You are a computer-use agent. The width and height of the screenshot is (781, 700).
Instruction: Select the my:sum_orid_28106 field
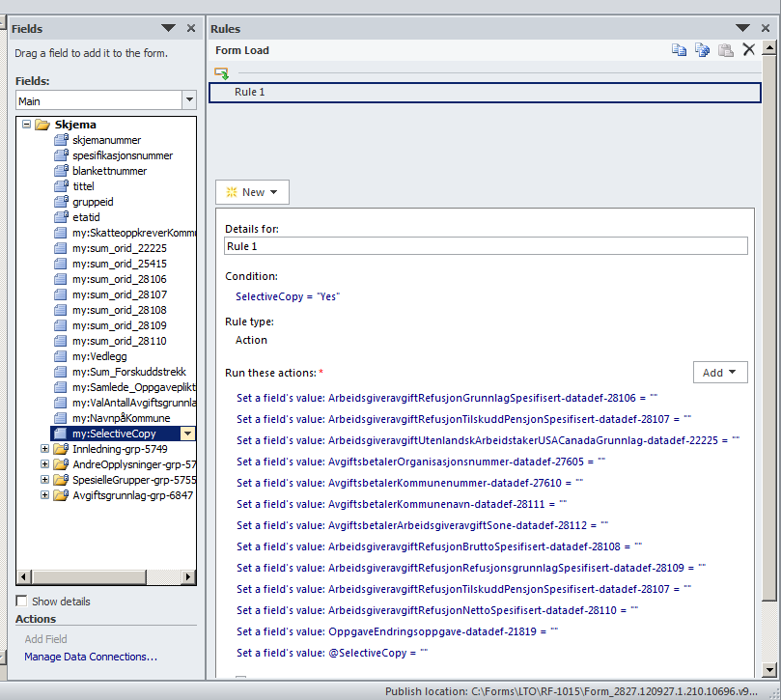(x=120, y=279)
